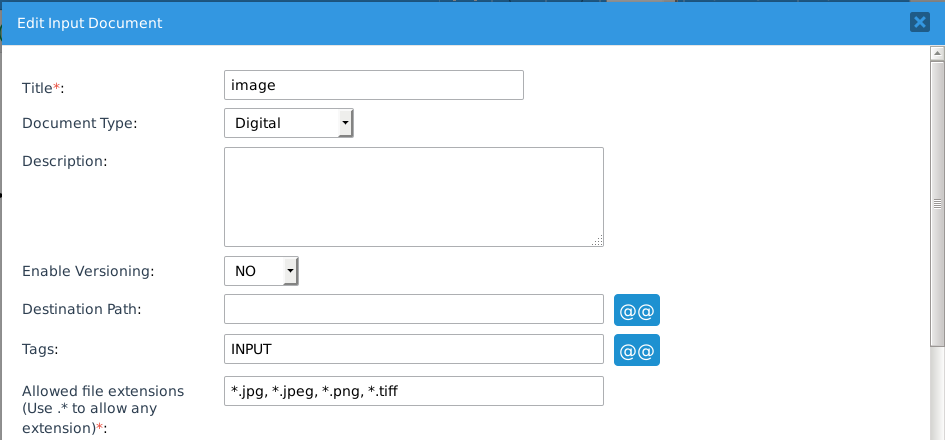Open variable picker for Destination Path
The width and height of the screenshot is (945, 440).
637,310
